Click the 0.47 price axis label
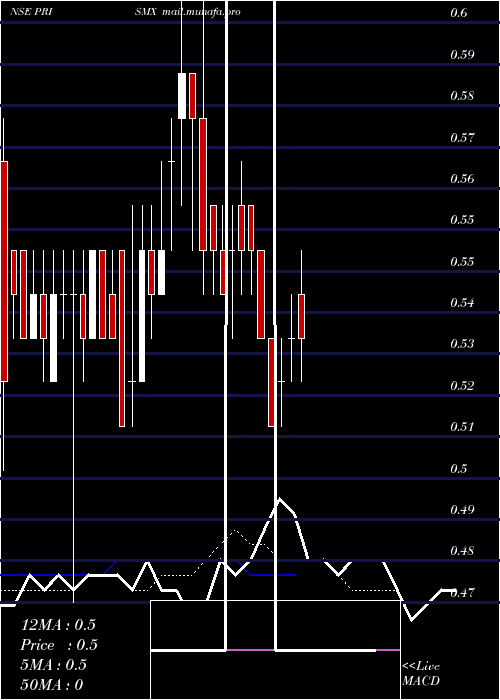 [462, 592]
